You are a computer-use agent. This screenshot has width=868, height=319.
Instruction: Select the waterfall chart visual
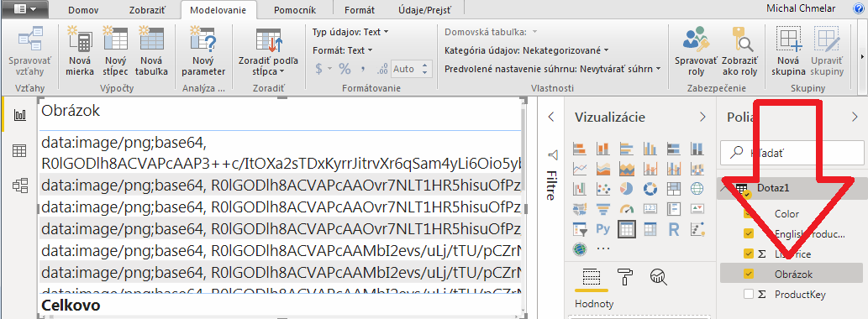pyautogui.click(x=580, y=189)
